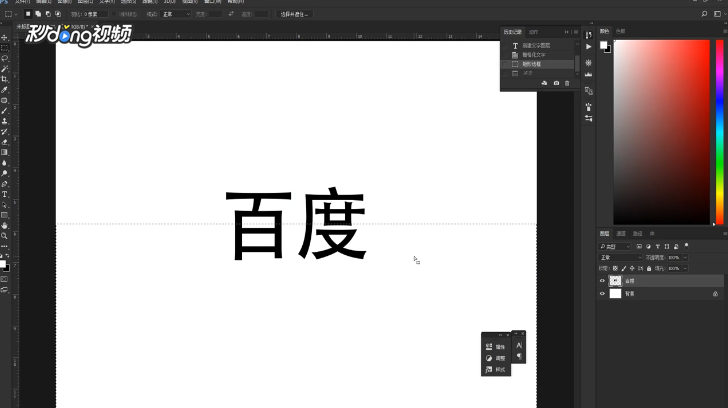Hide the 背景 layer eye
The height and width of the screenshot is (408, 728).
[602, 294]
